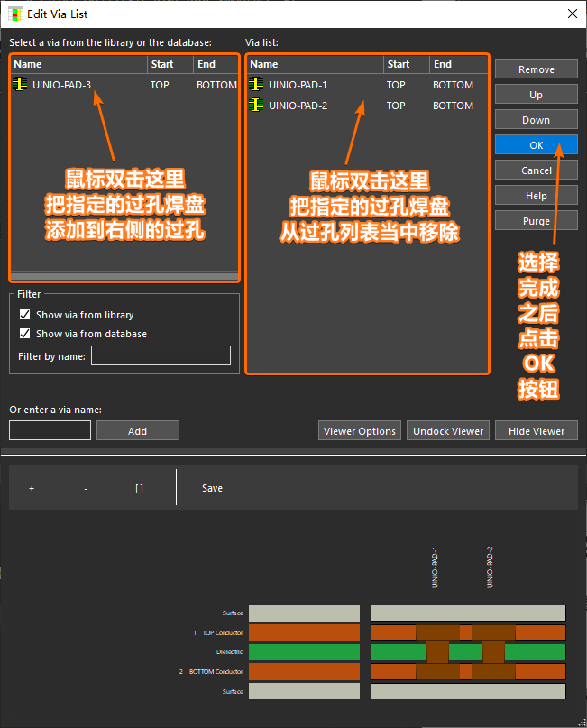Viewport: 587px width, 728px height.
Task: Click the Remove button
Action: tap(536, 69)
